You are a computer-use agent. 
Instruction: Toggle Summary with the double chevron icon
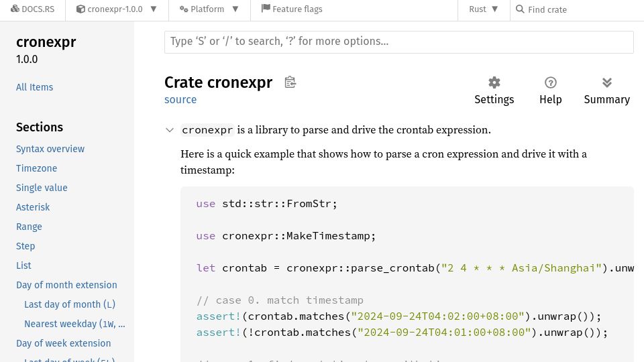coord(606,82)
